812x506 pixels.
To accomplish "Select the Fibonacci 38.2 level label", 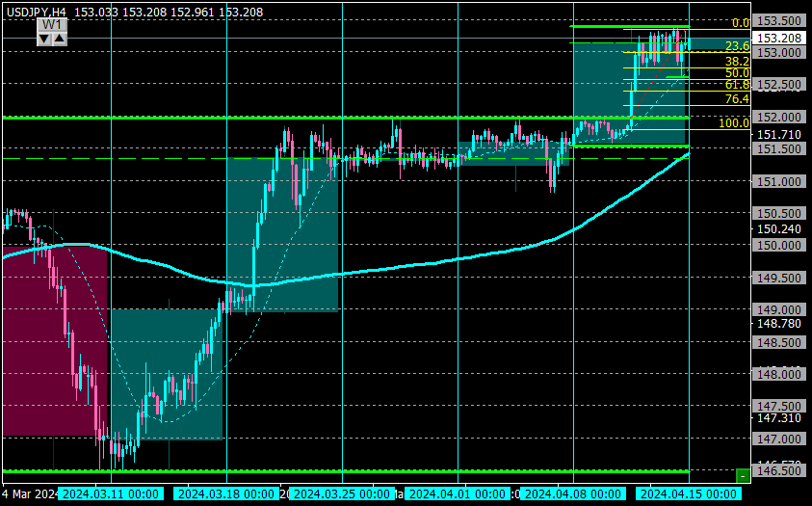I will 738,61.
